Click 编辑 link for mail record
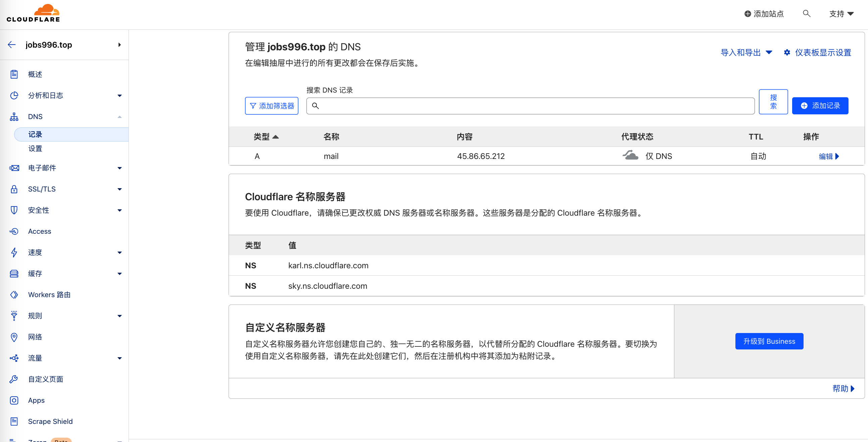The width and height of the screenshot is (868, 442). [829, 156]
